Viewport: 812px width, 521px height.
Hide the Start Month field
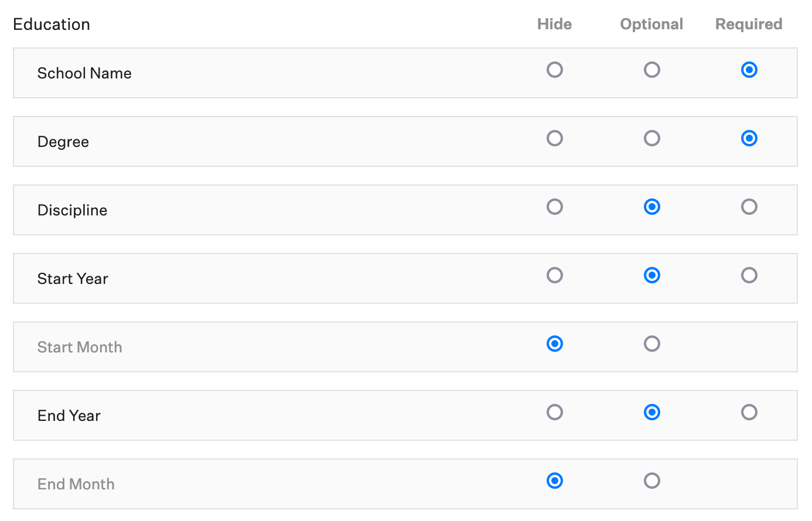(554, 344)
